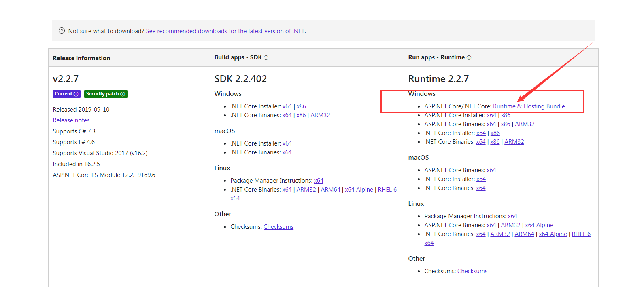Download Runtime Linux .NET Core Binaries ARM64
This screenshot has height=287, width=644.
[524, 234]
